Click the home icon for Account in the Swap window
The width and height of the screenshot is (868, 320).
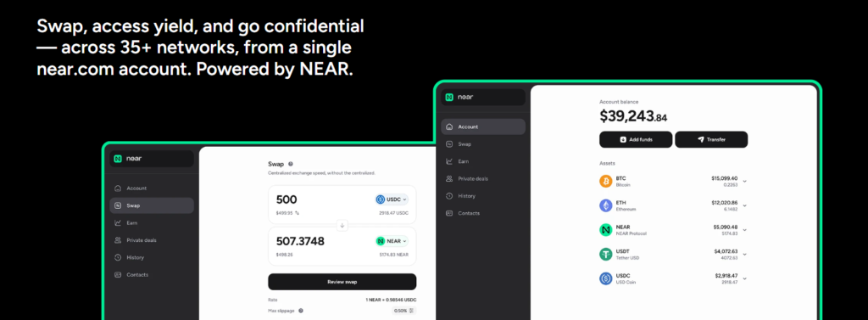pos(117,188)
